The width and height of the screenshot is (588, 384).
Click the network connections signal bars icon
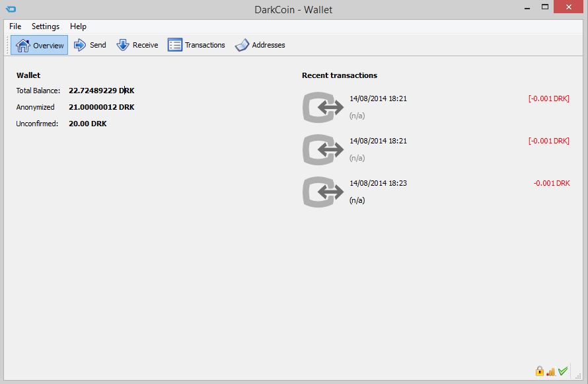pos(551,371)
